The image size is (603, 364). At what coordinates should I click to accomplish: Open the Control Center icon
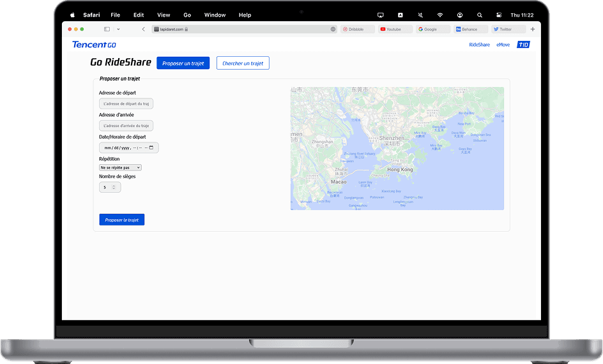pos(500,15)
